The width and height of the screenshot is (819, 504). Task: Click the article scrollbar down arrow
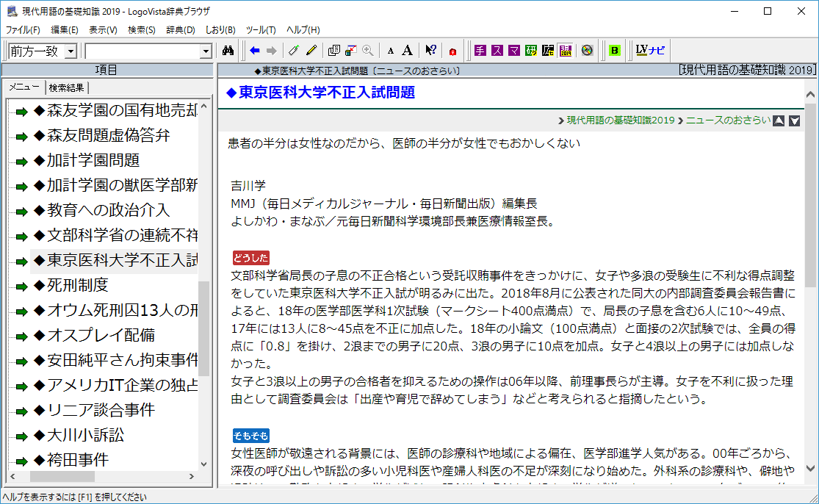click(810, 469)
